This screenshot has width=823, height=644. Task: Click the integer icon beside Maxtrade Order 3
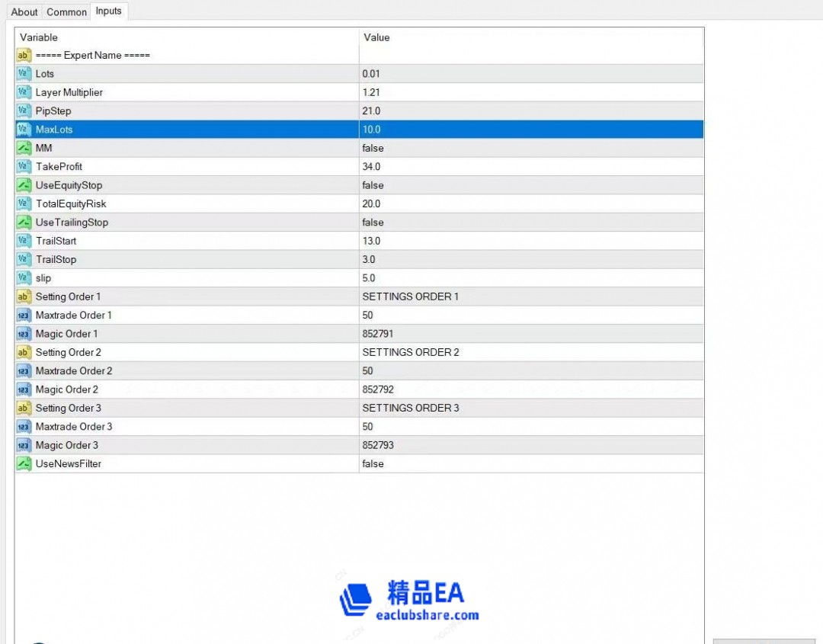24,427
